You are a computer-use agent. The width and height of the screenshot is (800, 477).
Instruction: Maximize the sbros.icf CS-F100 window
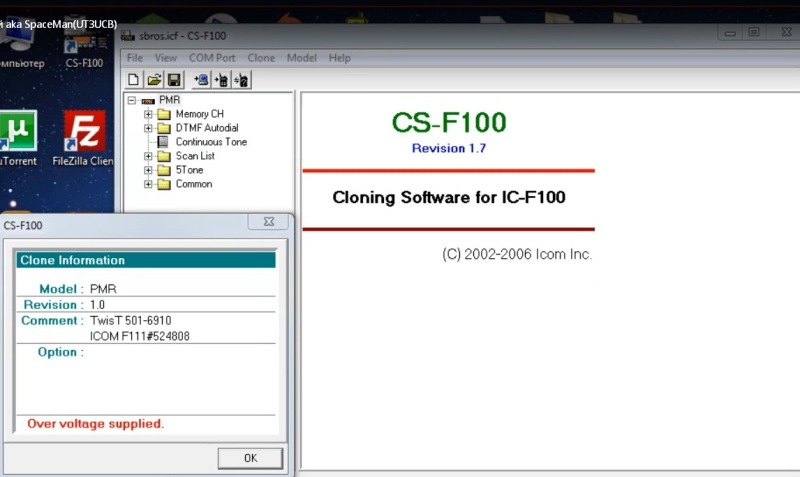coord(754,33)
